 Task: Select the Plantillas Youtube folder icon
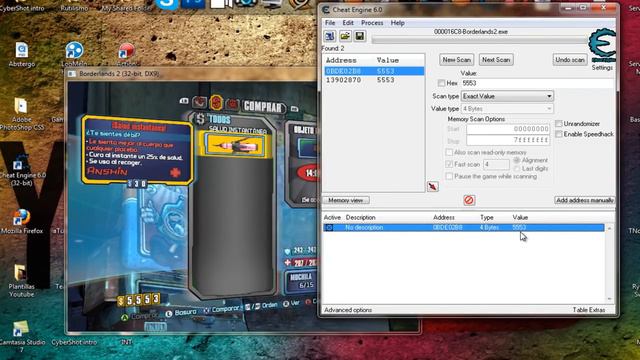tap(21, 281)
